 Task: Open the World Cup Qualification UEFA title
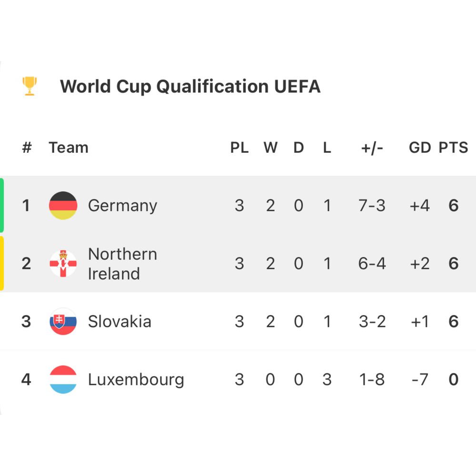[x=190, y=87]
